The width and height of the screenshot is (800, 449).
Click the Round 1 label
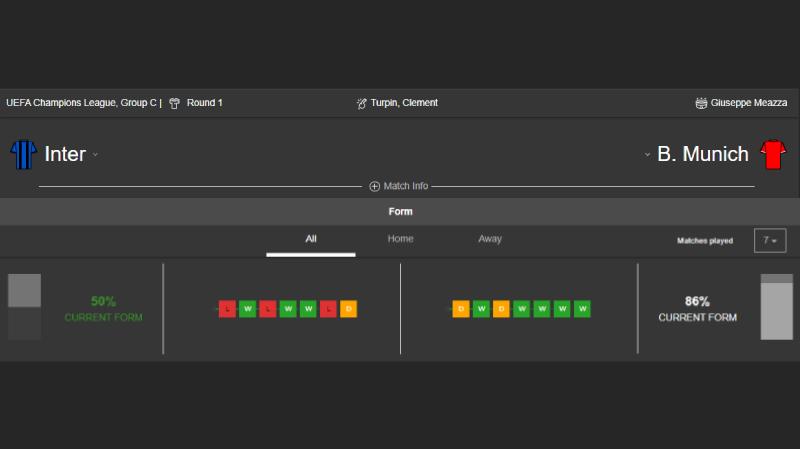pos(205,103)
